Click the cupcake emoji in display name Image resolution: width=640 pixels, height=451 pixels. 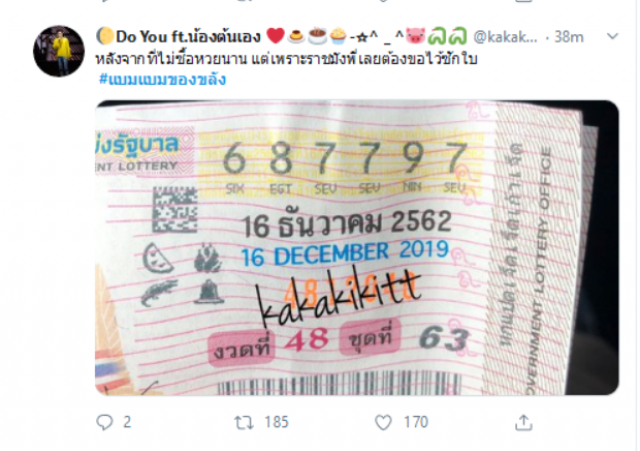tap(338, 36)
